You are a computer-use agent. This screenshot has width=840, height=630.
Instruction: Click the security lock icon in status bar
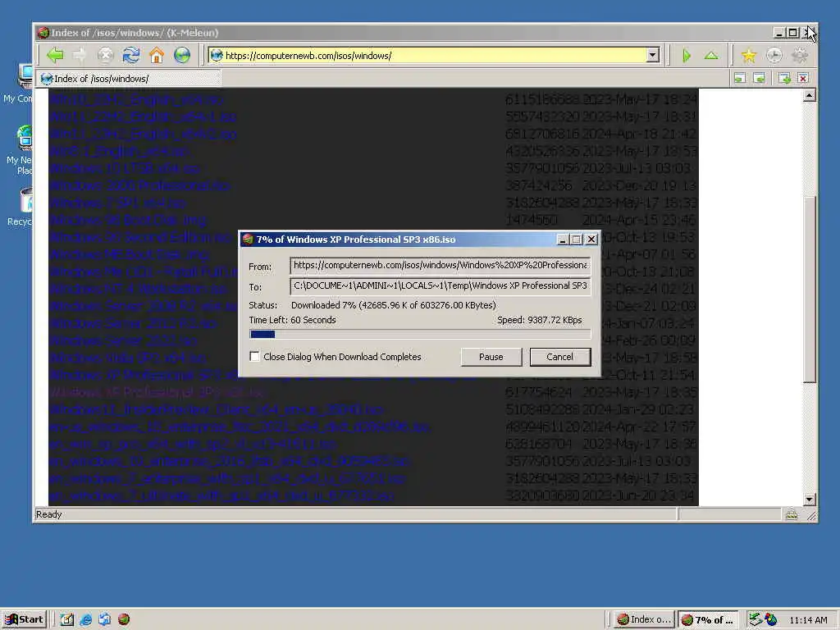click(792, 515)
